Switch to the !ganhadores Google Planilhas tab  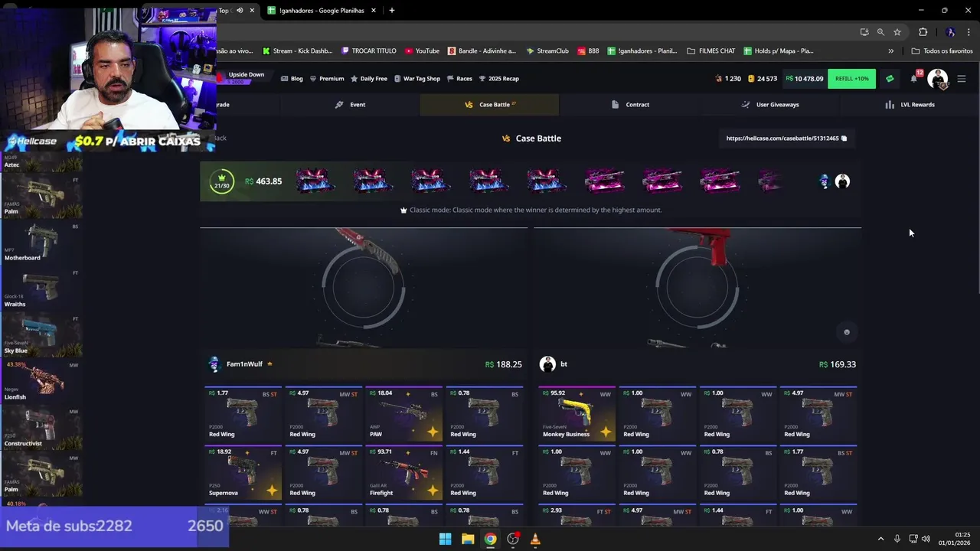pyautogui.click(x=322, y=10)
